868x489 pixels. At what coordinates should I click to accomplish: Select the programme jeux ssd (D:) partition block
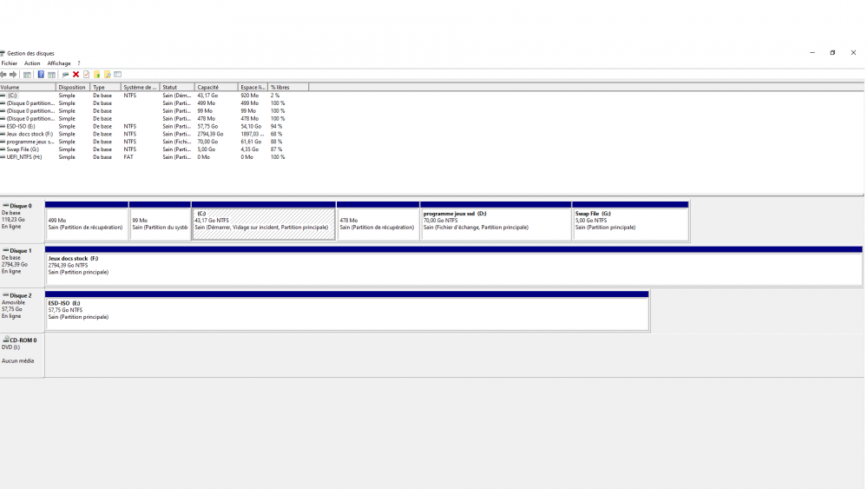pos(496,221)
